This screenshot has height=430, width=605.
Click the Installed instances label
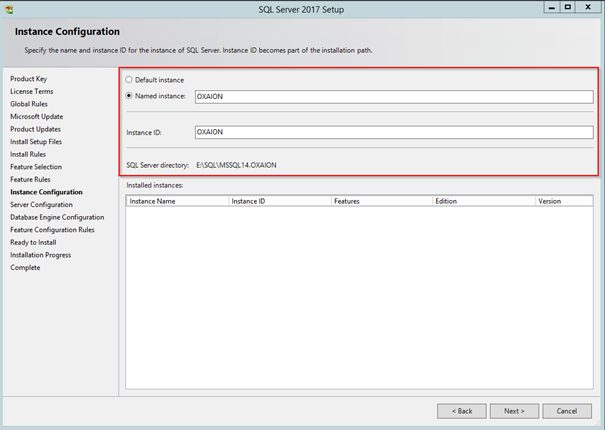click(x=155, y=185)
